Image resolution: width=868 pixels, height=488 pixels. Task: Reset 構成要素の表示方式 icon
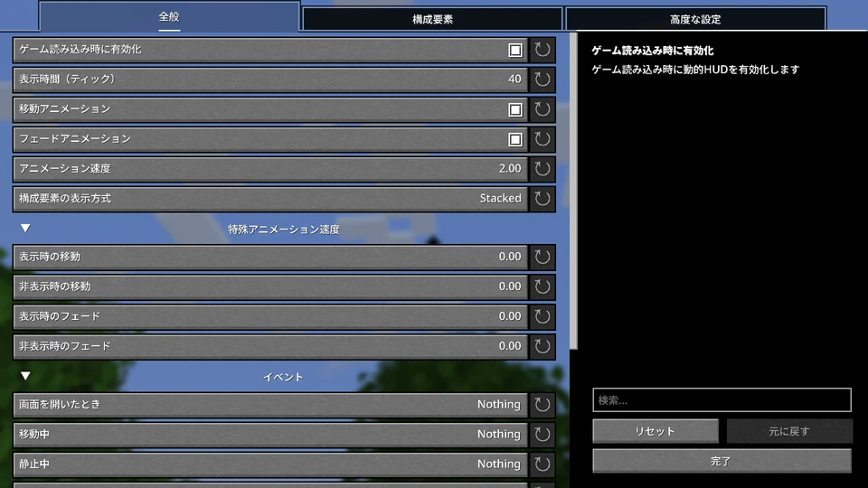pyautogui.click(x=542, y=199)
